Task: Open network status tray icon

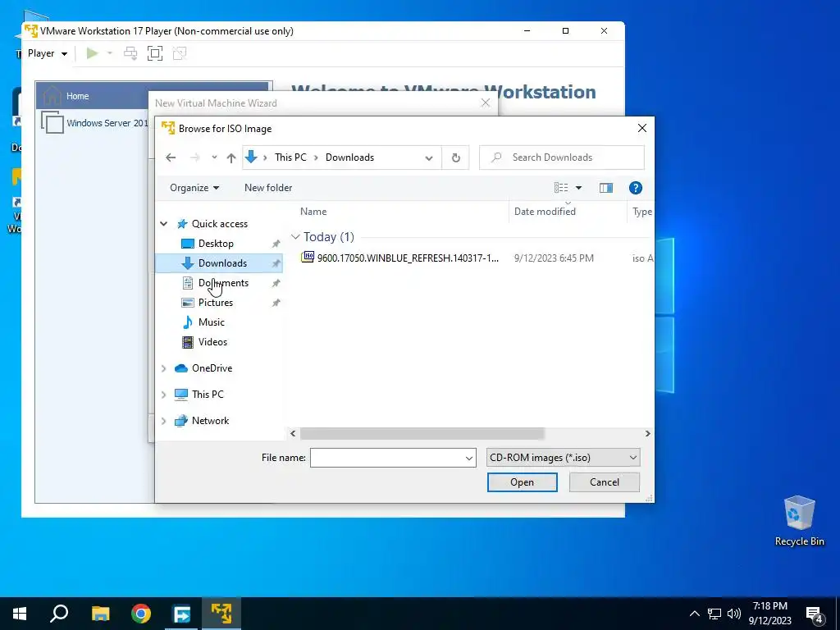Action: pos(714,614)
